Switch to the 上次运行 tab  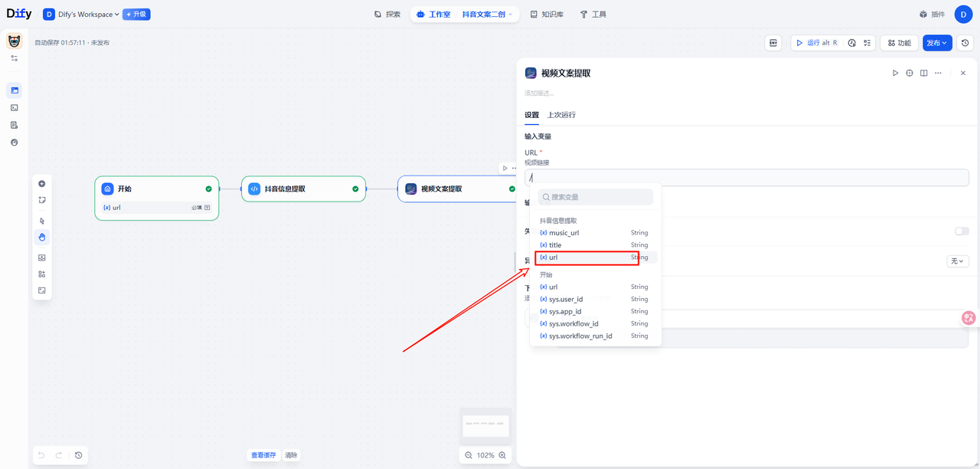click(x=561, y=115)
